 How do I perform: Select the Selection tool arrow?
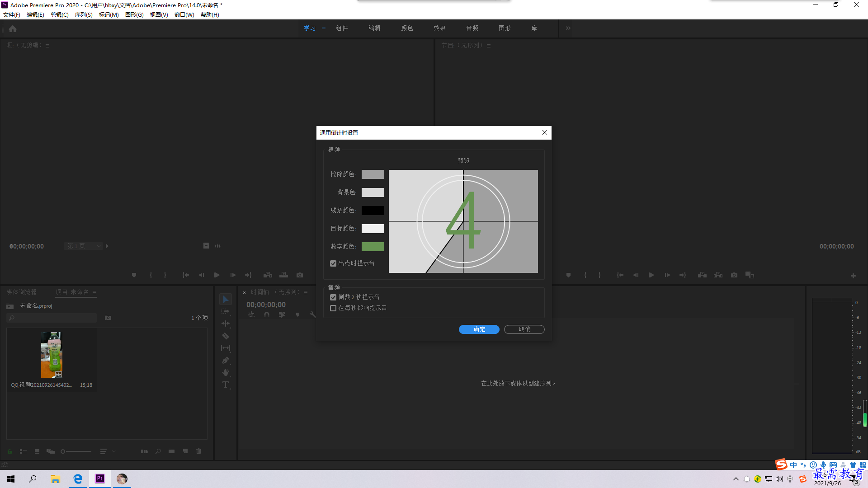[x=226, y=300]
